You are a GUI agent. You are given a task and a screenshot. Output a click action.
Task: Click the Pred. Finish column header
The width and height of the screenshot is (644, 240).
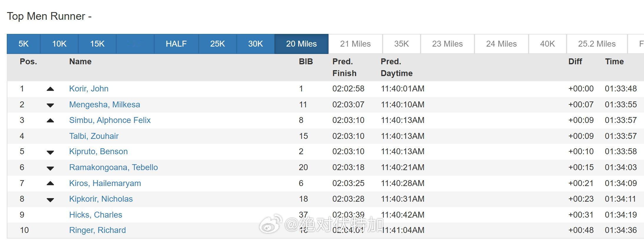point(344,67)
